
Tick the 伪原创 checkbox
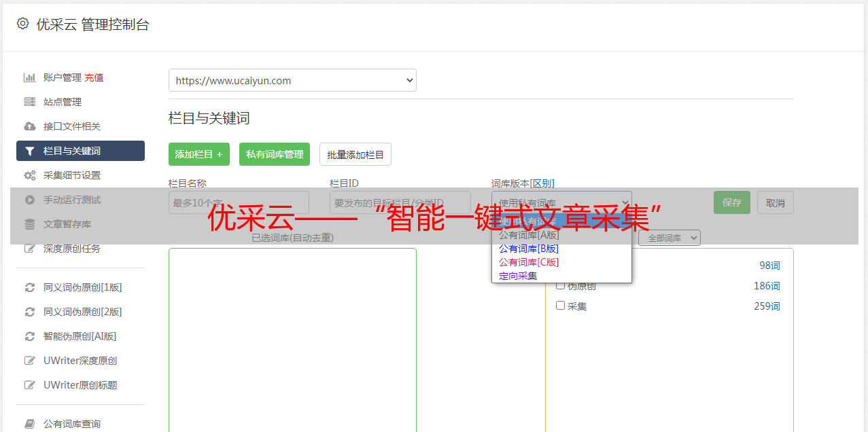561,285
